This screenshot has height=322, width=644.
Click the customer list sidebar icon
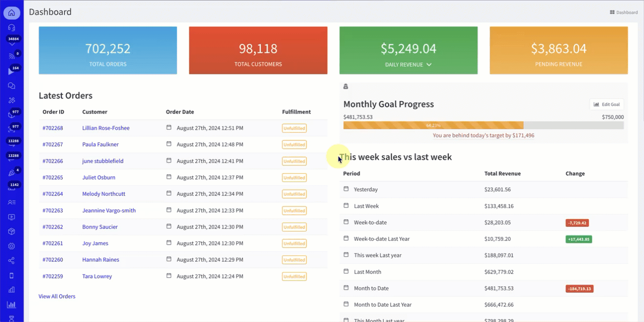[11, 202]
